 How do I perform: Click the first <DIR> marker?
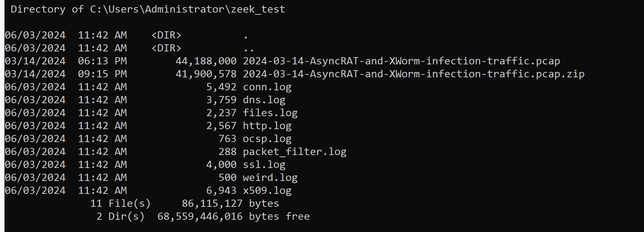click(166, 35)
